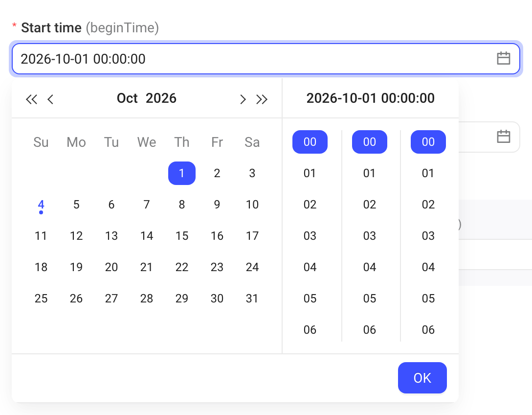Image resolution: width=532 pixels, height=415 pixels.
Task: Jump to next year with double-right arrow
Action: coord(262,99)
